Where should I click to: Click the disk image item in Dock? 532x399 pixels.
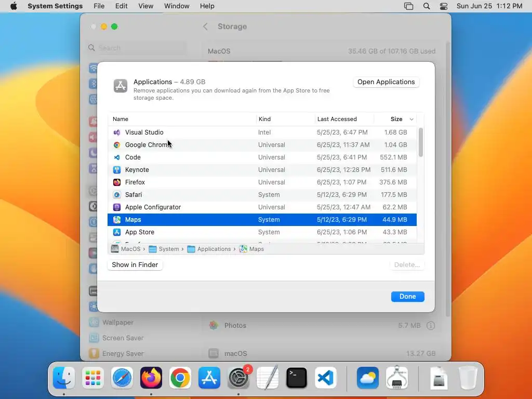click(438, 378)
